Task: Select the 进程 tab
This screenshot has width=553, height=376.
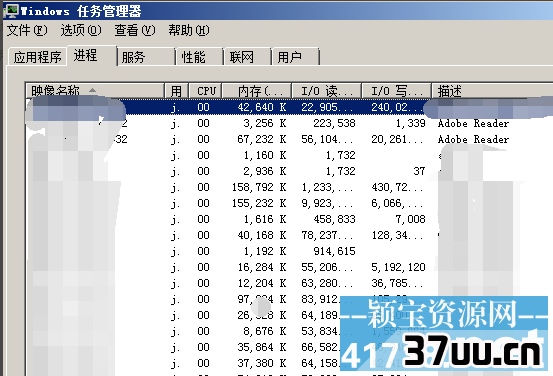Action: point(92,55)
